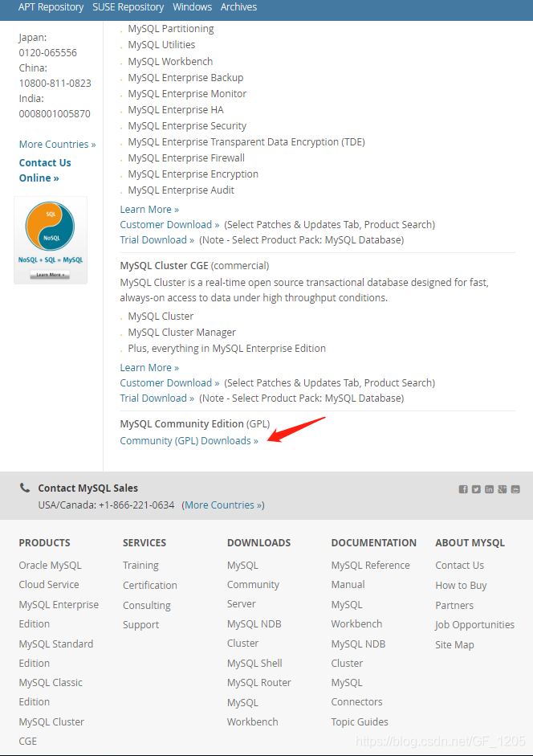Open MySQL Workbench under Documentation

coord(356,615)
